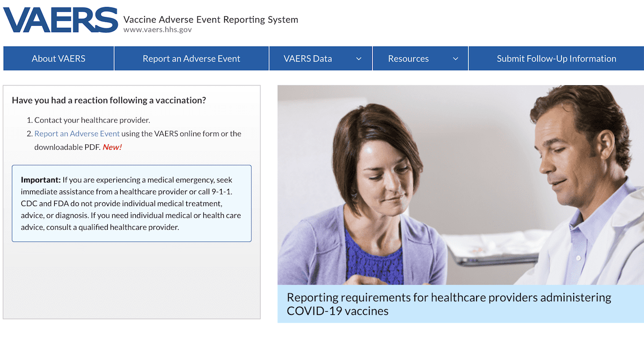The height and width of the screenshot is (337, 644).
Task: Click 'Have you had a reaction' heading
Action: pyautogui.click(x=109, y=100)
